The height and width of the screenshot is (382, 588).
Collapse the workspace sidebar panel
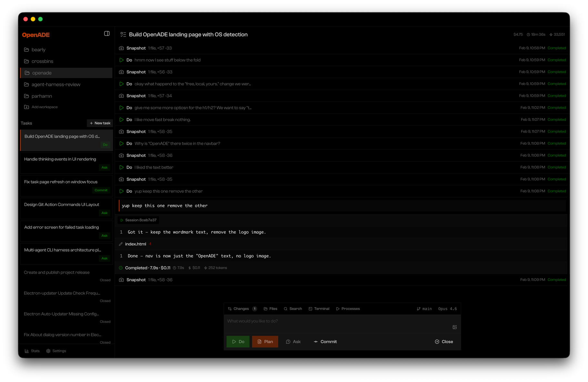click(107, 33)
